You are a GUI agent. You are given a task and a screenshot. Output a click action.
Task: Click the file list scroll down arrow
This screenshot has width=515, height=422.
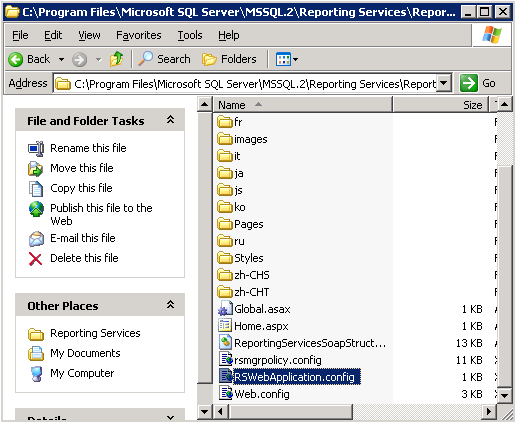pyautogui.click(x=505, y=396)
